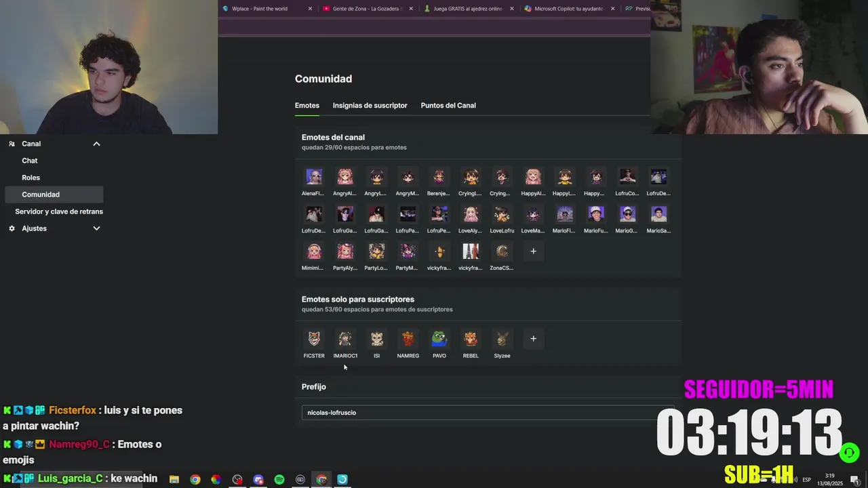This screenshot has width=868, height=488.
Task: Select the AngryAl... channel emote
Action: click(345, 177)
